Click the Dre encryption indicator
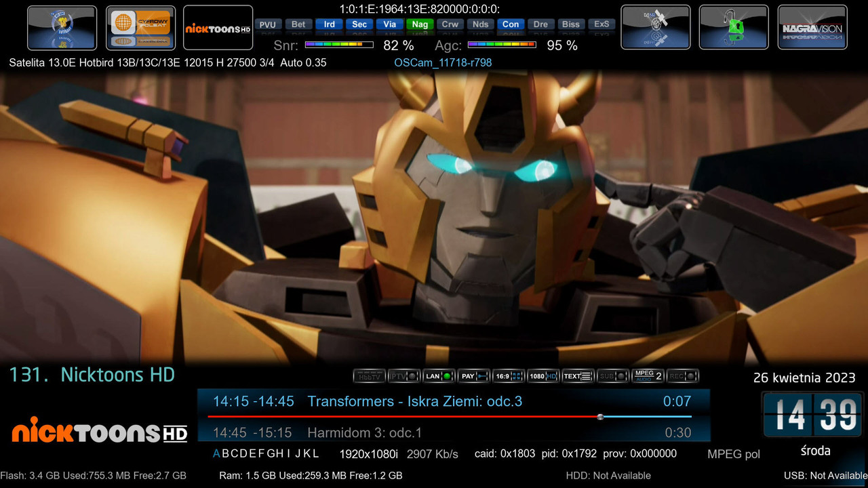The height and width of the screenshot is (488, 868). point(540,24)
